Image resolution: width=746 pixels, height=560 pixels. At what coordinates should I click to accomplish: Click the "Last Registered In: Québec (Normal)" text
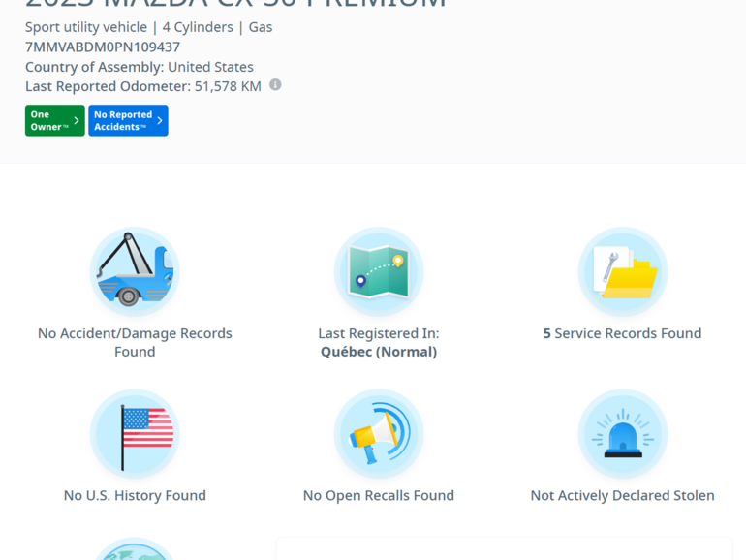(x=379, y=342)
